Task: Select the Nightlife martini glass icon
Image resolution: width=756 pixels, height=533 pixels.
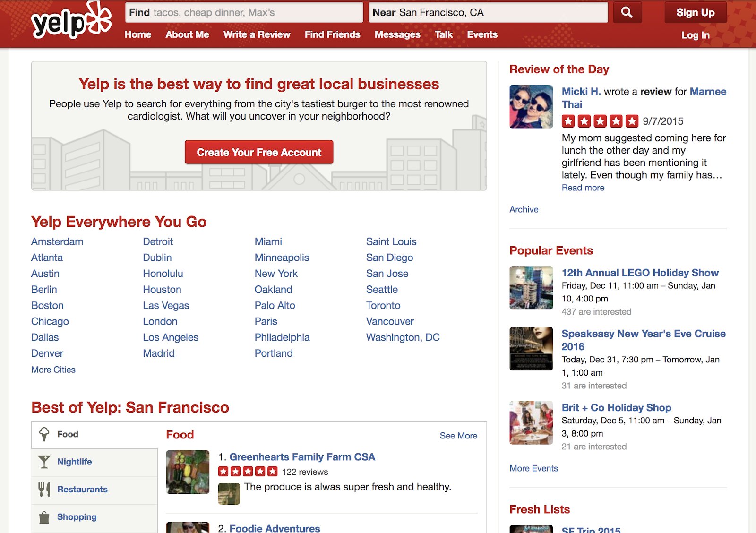Action: pyautogui.click(x=44, y=462)
